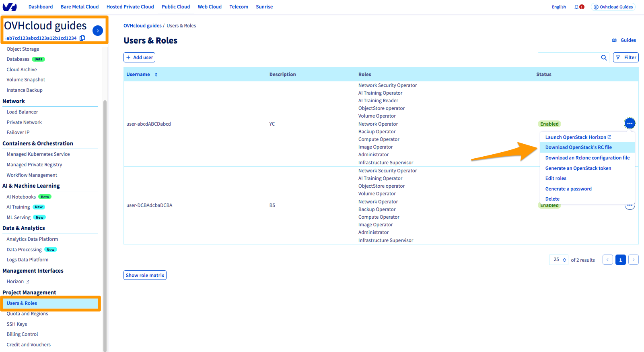Choose Download an Rclone configuration file
This screenshot has width=644, height=352.
point(587,158)
